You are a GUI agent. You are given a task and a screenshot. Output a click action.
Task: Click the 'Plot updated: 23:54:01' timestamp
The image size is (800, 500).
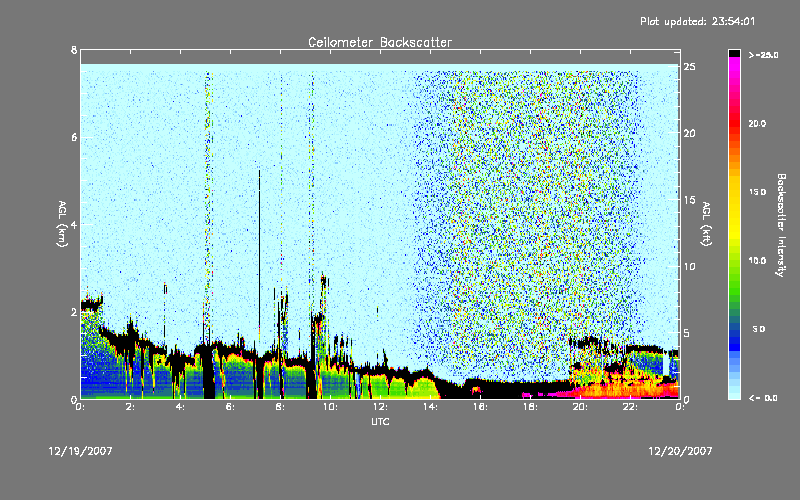point(697,21)
